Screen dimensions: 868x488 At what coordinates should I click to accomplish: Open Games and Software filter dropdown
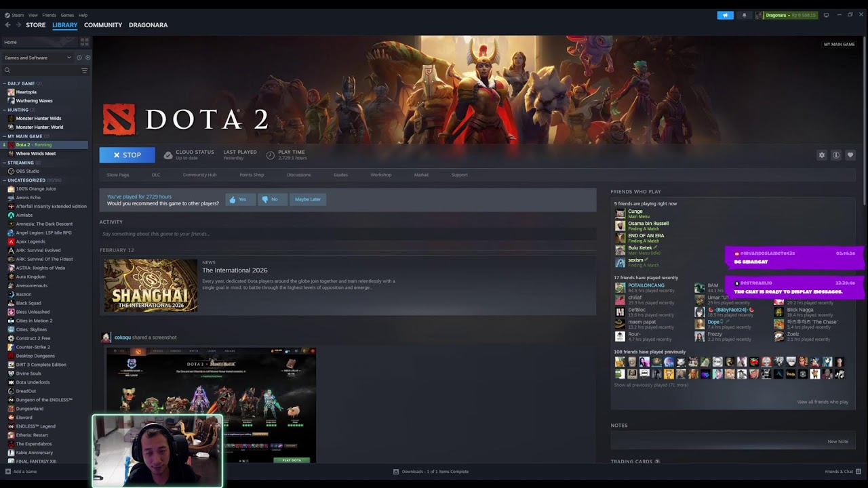tap(37, 58)
